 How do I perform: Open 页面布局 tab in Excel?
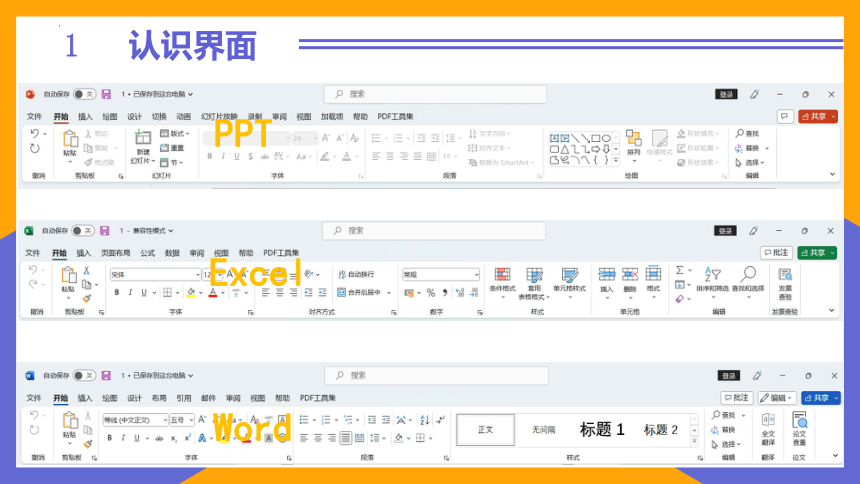pyautogui.click(x=116, y=253)
